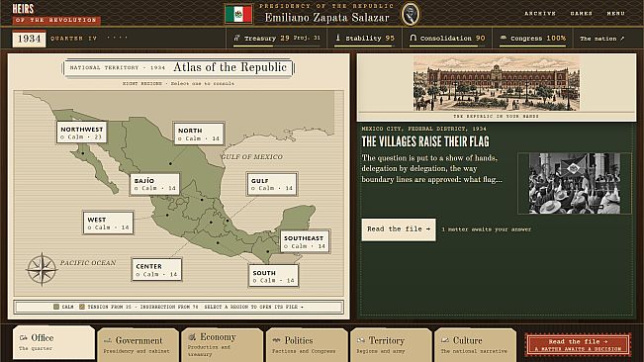Image resolution: width=644 pixels, height=362 pixels.
Task: Click the Territory tab icon
Action: (x=361, y=340)
